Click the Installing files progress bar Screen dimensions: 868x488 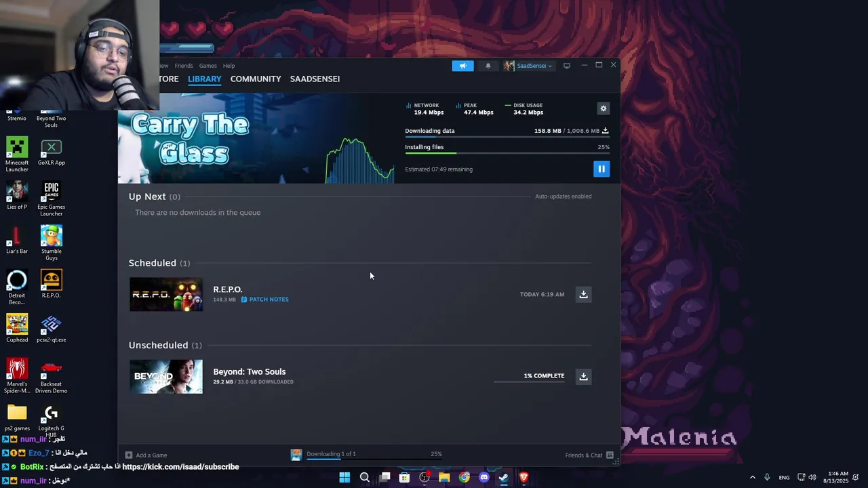[507, 153]
